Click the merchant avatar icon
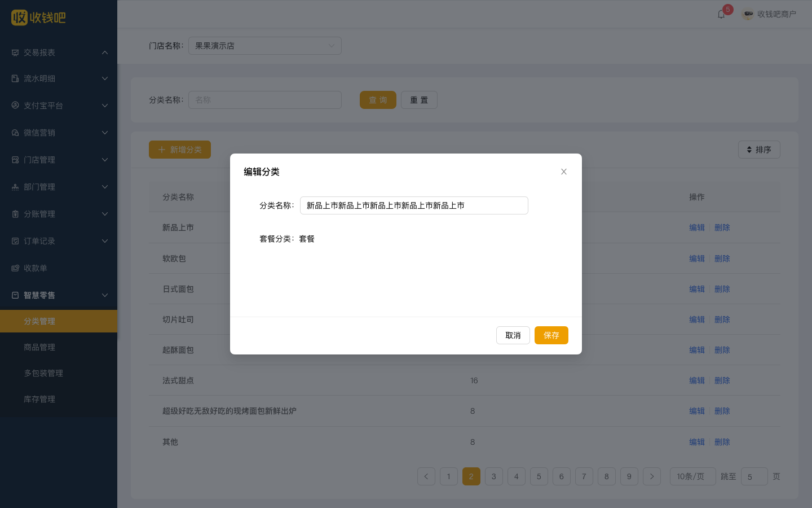812x508 pixels. pos(748,14)
